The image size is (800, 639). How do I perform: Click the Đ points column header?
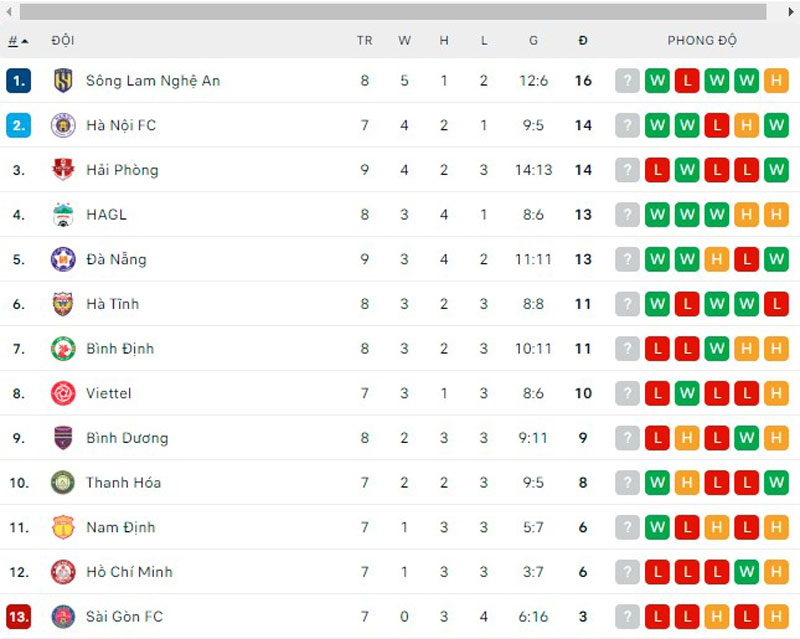583,40
